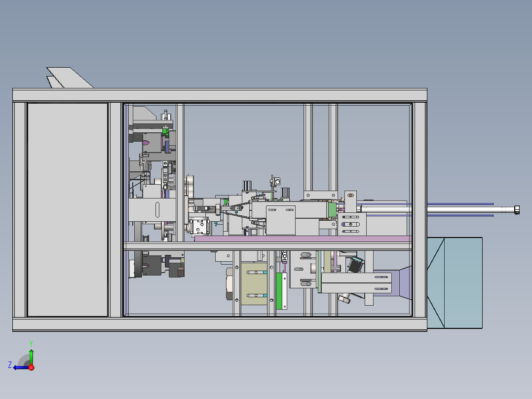Select the pink horizontal base plate

click(303, 239)
